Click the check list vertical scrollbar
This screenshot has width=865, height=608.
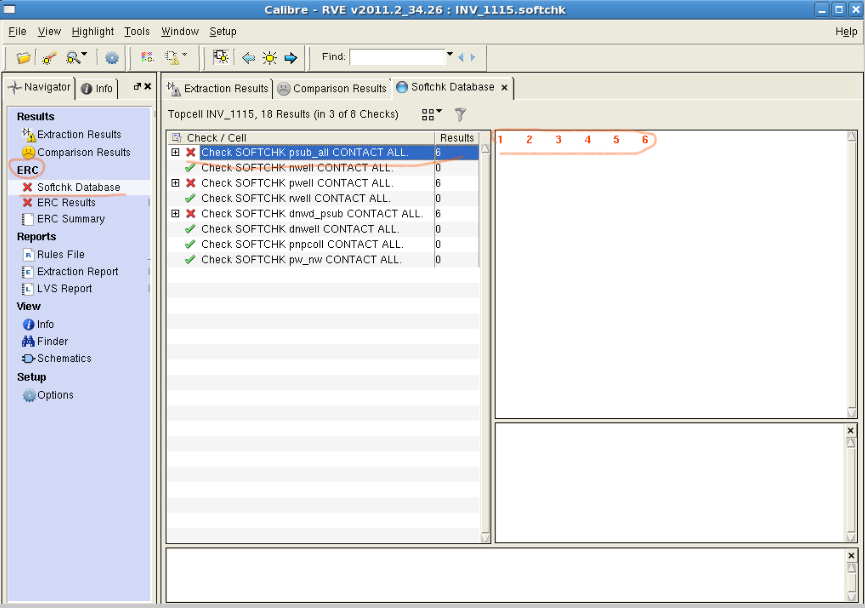tap(485, 342)
